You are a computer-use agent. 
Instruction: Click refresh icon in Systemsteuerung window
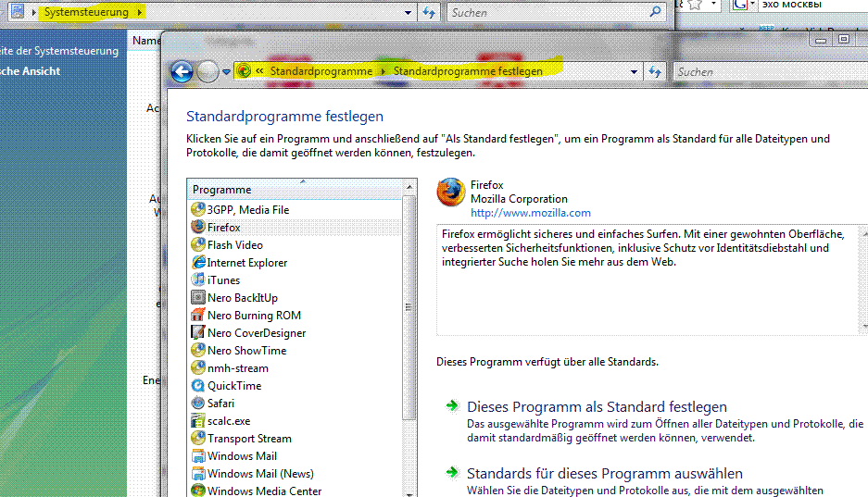[x=429, y=12]
